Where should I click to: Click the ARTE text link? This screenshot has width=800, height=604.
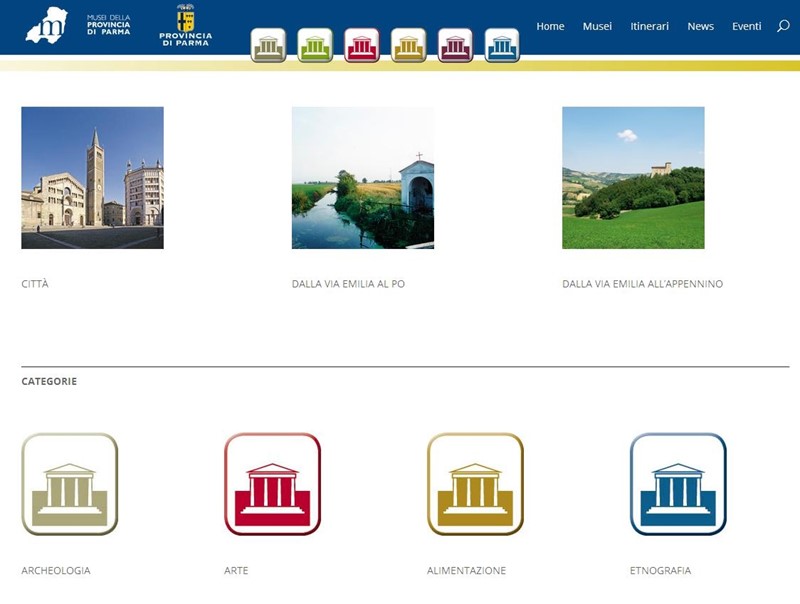[236, 570]
